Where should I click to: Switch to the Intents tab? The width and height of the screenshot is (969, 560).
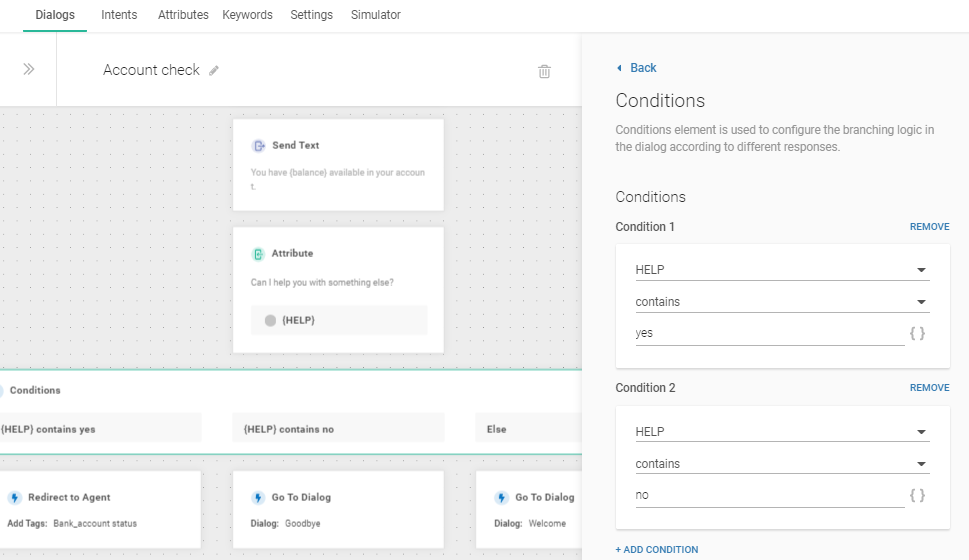click(x=119, y=15)
